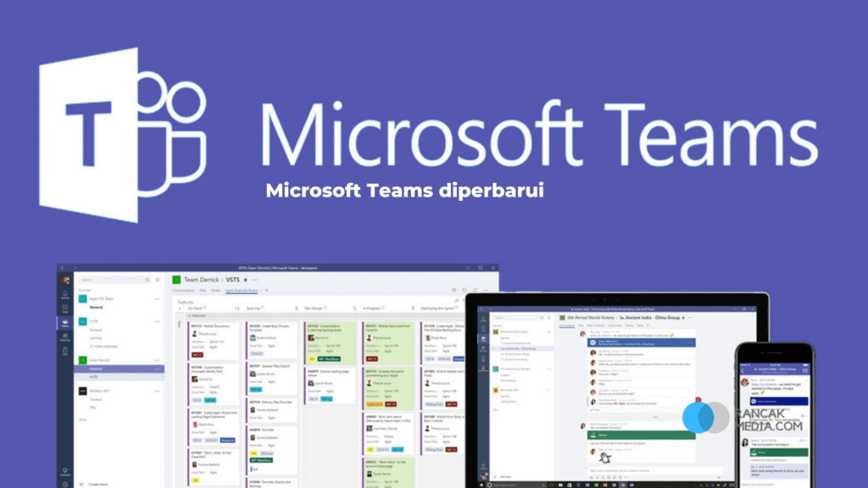Image resolution: width=868 pixels, height=488 pixels.
Task: Open the blue Word document card on tablet
Action: click(641, 343)
